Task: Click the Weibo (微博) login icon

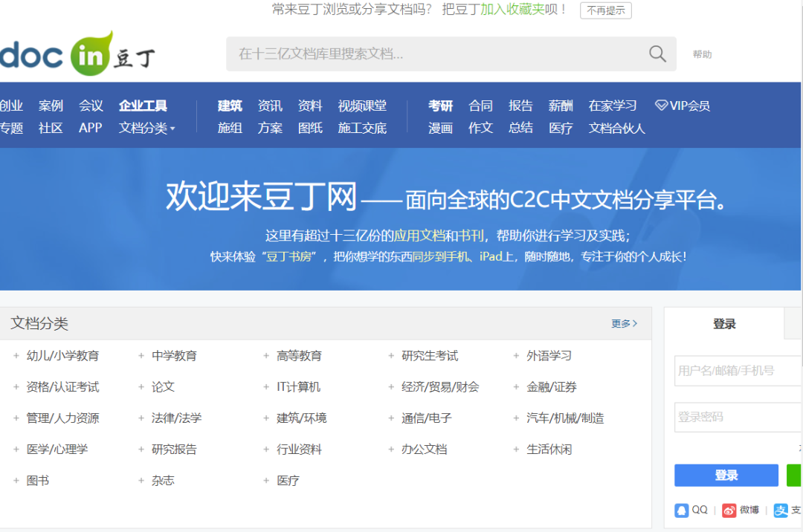Action: pos(729,510)
